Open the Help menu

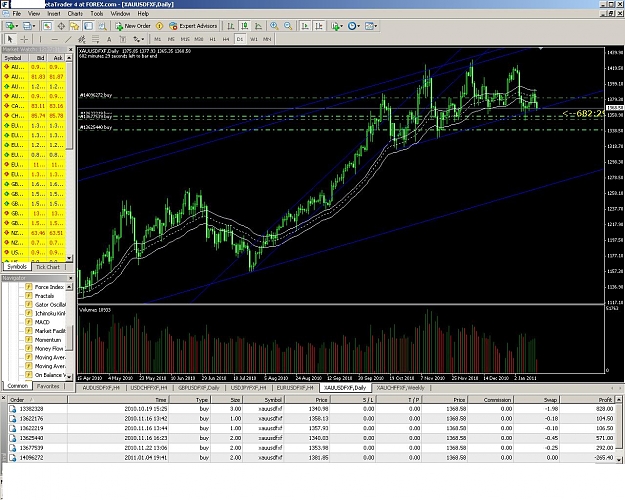[143, 14]
